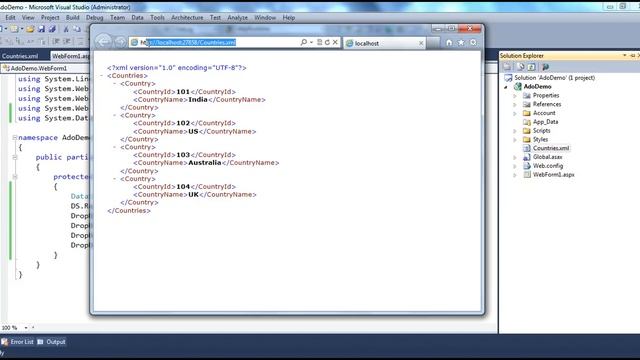640x360 pixels.
Task: Open Solution Explorer window position dropdown arrow
Action: pyautogui.click(x=624, y=56)
